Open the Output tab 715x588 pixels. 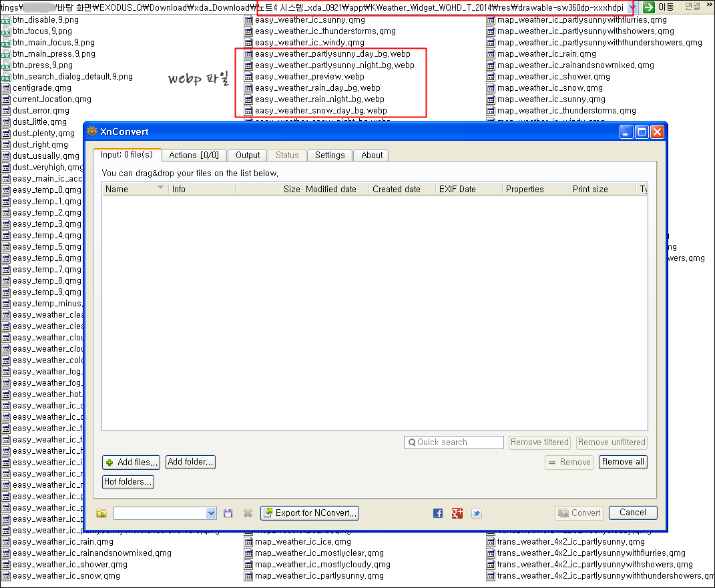pyautogui.click(x=248, y=155)
